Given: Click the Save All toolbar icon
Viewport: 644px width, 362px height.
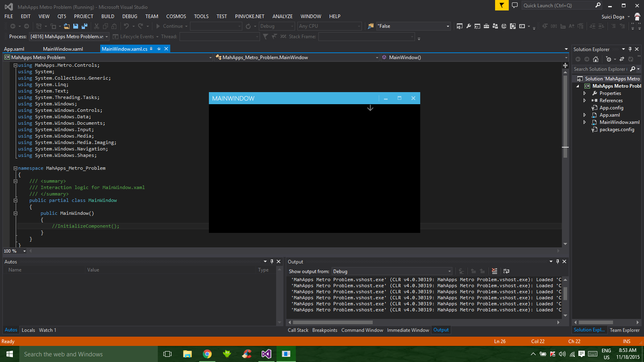Looking at the screenshot, I should coord(85,26).
